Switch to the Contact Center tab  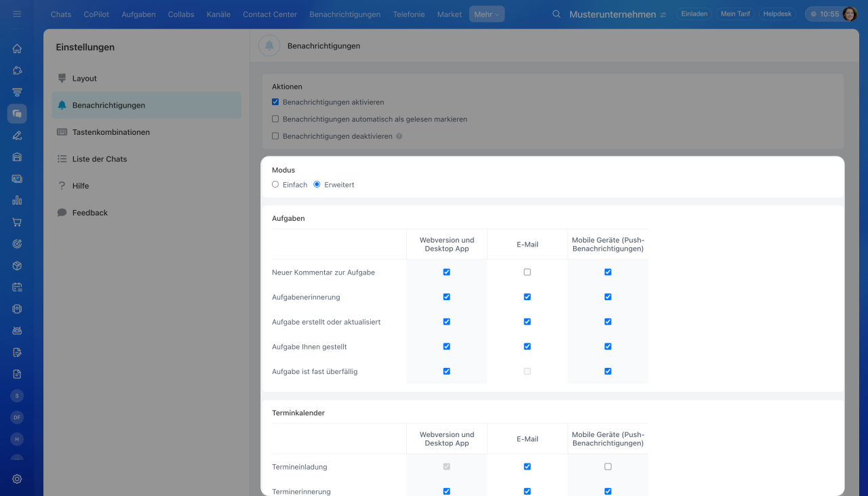tap(270, 14)
